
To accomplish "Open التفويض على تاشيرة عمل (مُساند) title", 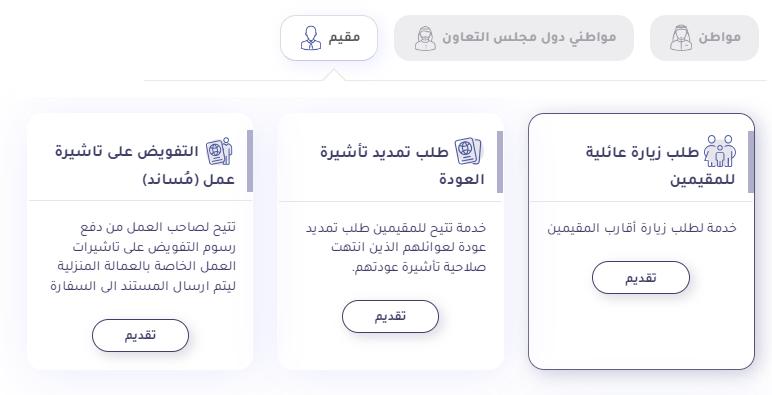I will [x=145, y=165].
